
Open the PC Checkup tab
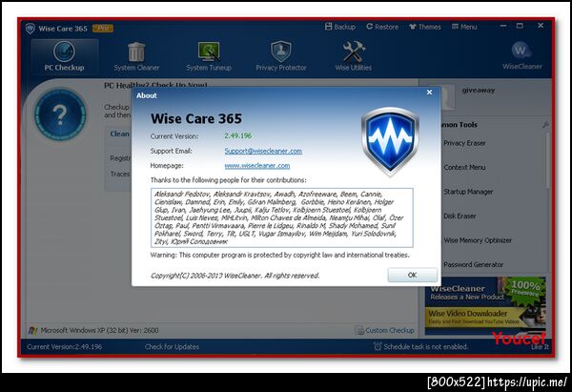click(x=64, y=56)
